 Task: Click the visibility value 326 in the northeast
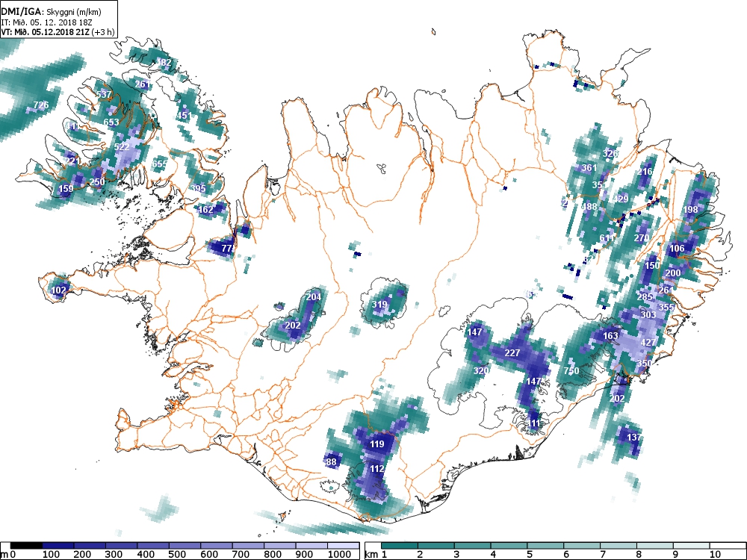610,153
